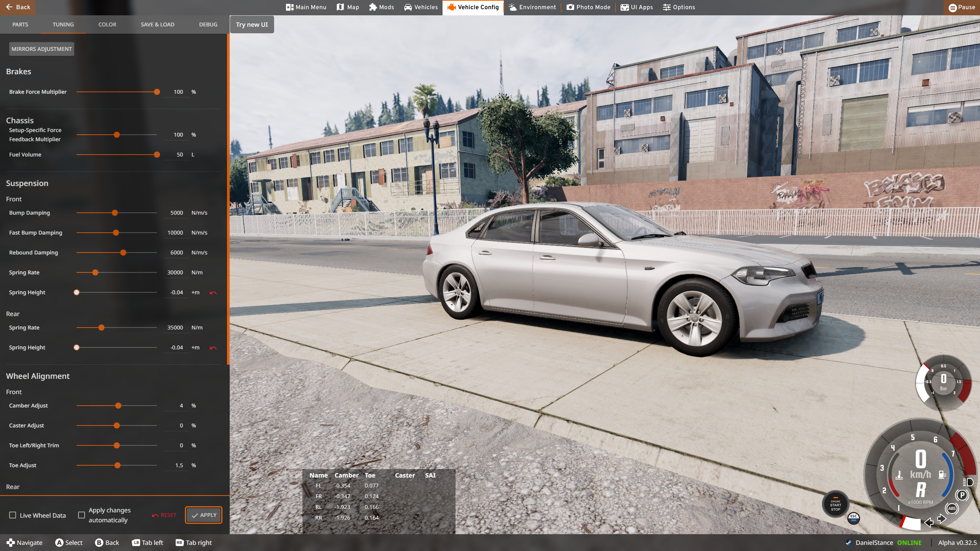Click the Reset link at bottom
This screenshot has height=551, width=980.
(164, 515)
